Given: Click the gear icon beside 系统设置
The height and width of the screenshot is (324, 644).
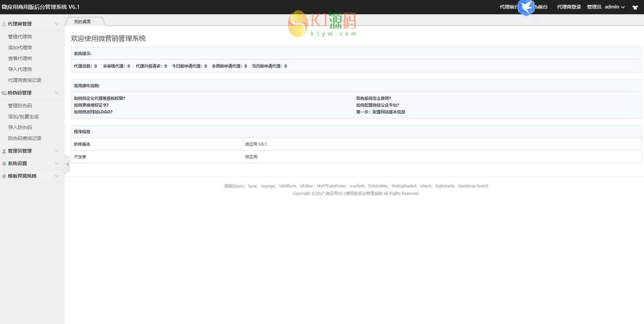Looking at the screenshot, I should 4,164.
